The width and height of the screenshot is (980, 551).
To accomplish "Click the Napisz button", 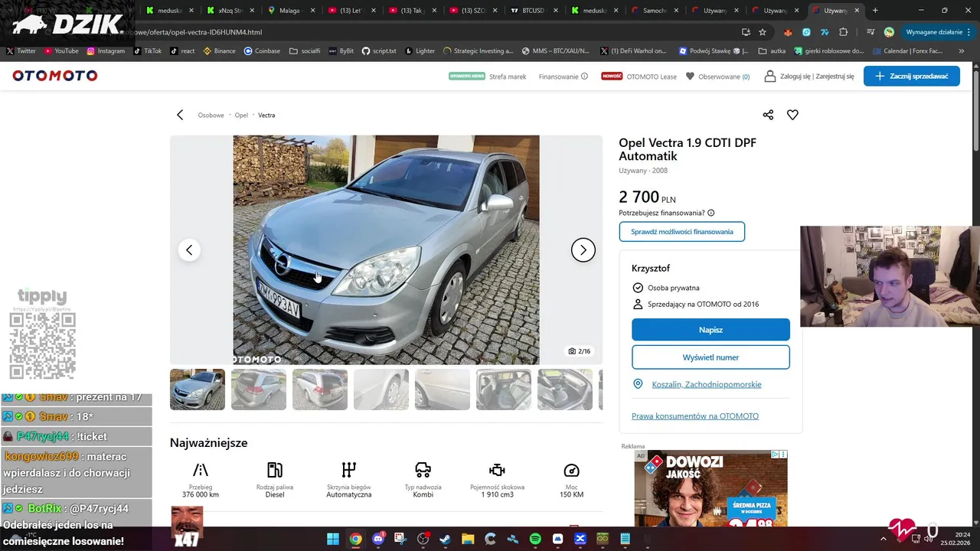I will coord(710,330).
